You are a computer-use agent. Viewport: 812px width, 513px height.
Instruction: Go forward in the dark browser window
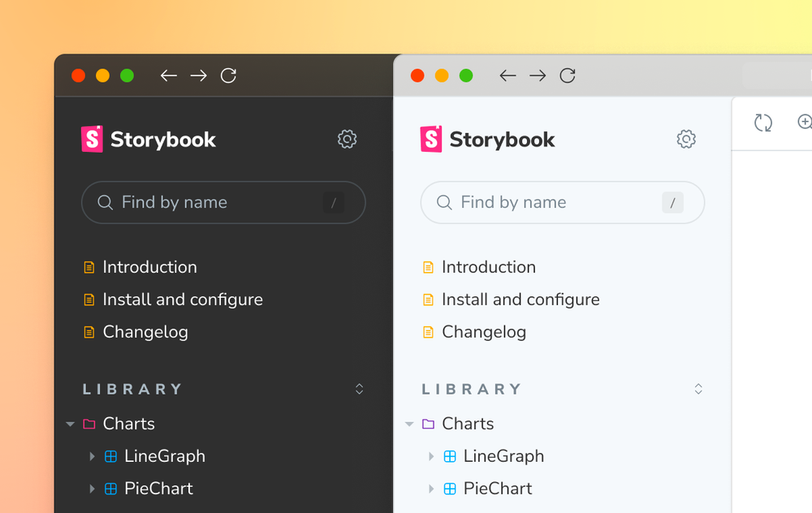pyautogui.click(x=198, y=75)
